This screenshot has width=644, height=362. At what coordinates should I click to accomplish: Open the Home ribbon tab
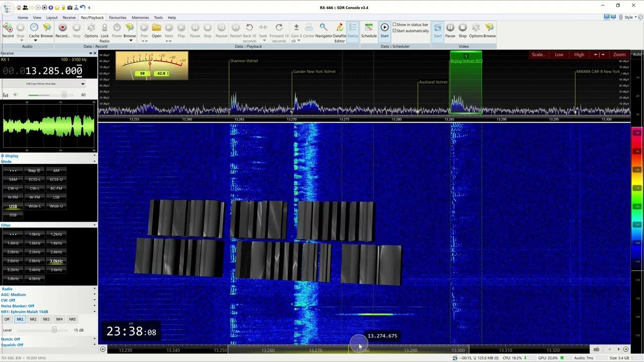click(23, 18)
